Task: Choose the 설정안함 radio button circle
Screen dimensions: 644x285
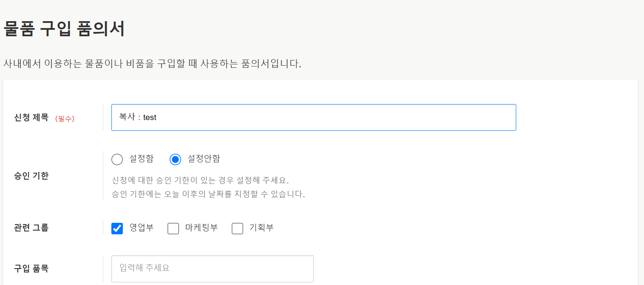Action: (175, 159)
